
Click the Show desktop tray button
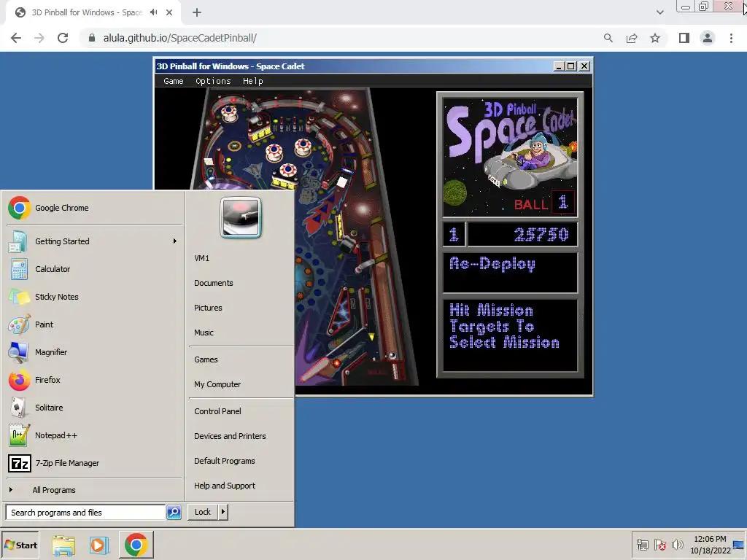739,544
